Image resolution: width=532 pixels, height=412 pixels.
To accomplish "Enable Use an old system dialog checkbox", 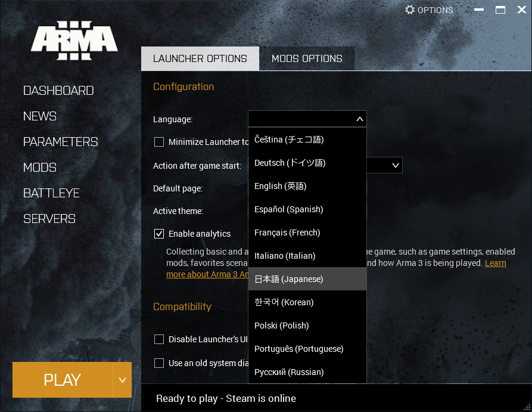I will (159, 363).
